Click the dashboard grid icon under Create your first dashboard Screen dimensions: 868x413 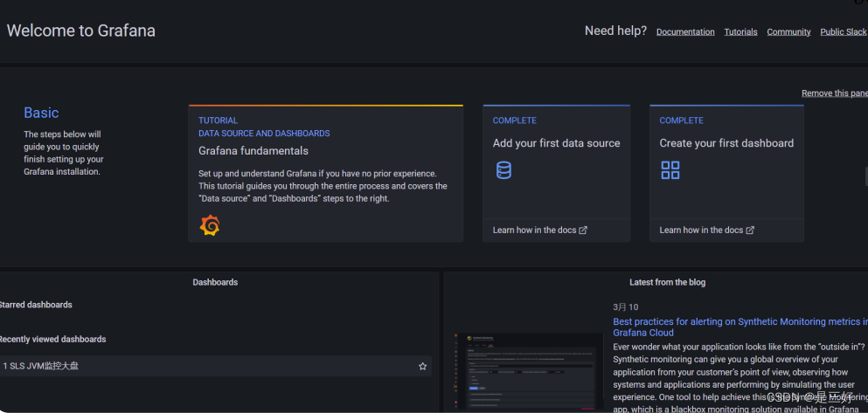pyautogui.click(x=670, y=169)
